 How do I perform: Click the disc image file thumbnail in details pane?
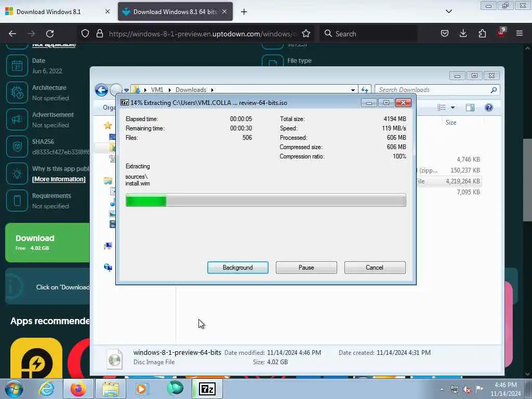(x=114, y=359)
